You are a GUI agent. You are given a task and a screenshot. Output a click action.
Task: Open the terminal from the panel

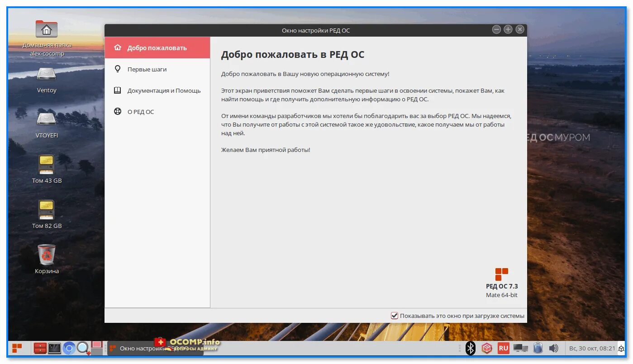click(x=55, y=348)
